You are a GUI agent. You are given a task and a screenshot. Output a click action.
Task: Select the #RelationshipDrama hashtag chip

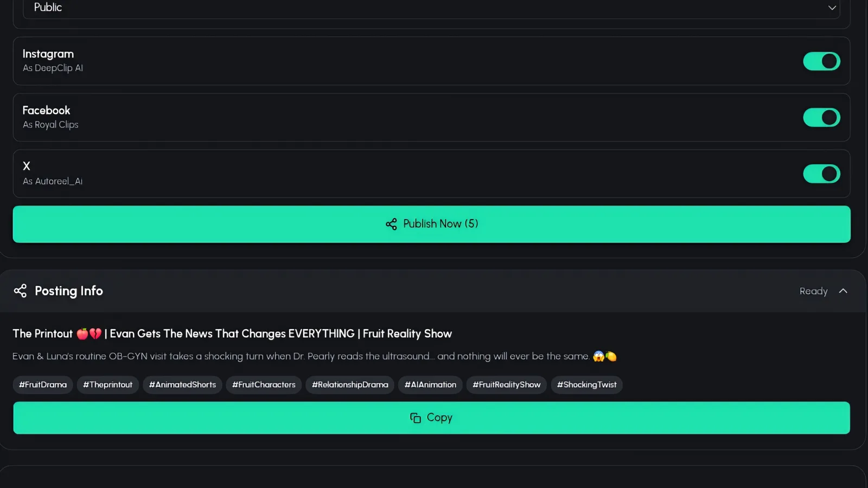(x=350, y=385)
